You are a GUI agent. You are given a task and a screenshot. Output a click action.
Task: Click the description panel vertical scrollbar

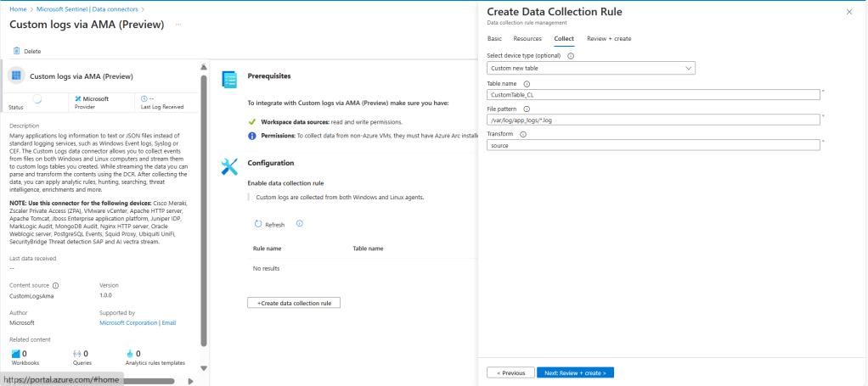[203, 212]
